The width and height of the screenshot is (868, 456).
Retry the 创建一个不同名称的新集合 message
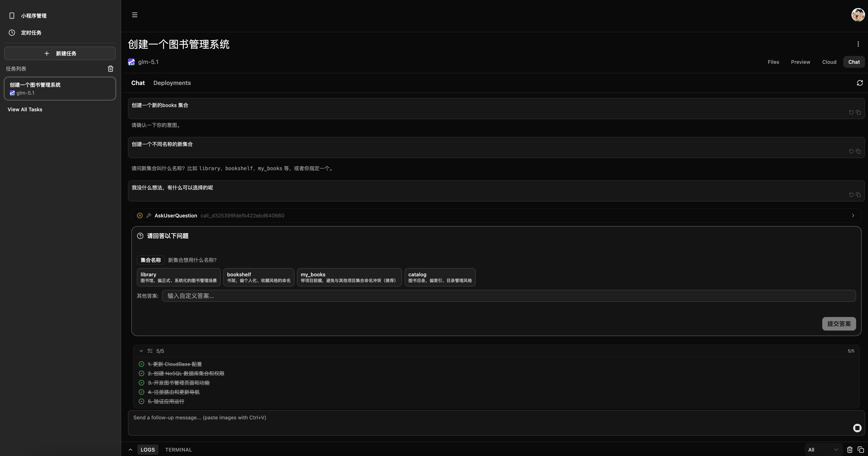click(x=851, y=152)
